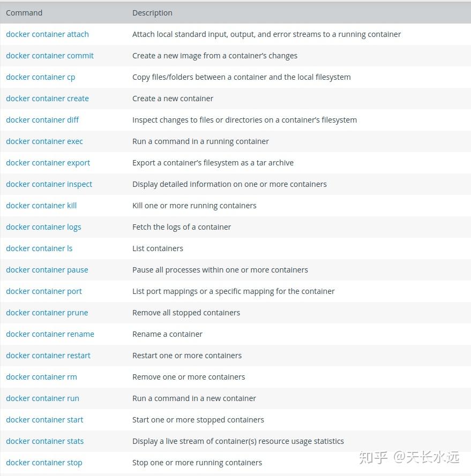Click the Command column header
Screen dimensions: 471x476
point(24,13)
